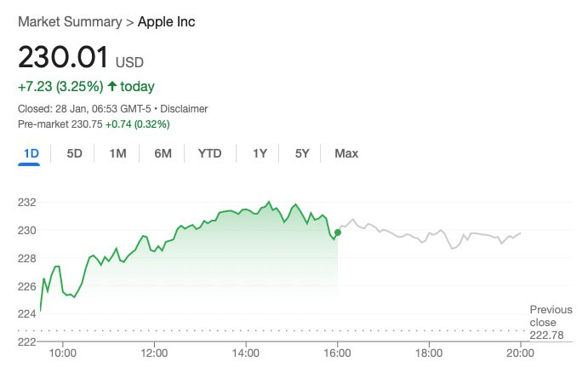The height and width of the screenshot is (373, 588).
Task: Switch chart to YTD view
Action: coord(209,153)
